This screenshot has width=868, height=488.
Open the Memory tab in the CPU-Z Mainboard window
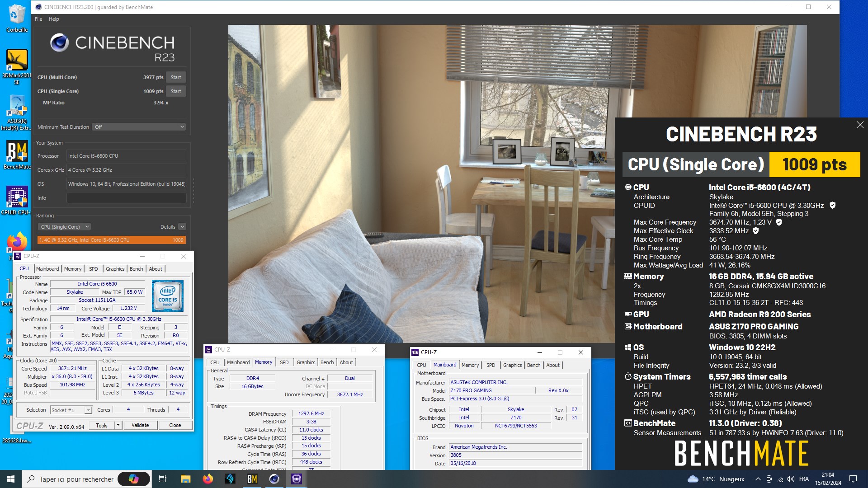(x=470, y=365)
